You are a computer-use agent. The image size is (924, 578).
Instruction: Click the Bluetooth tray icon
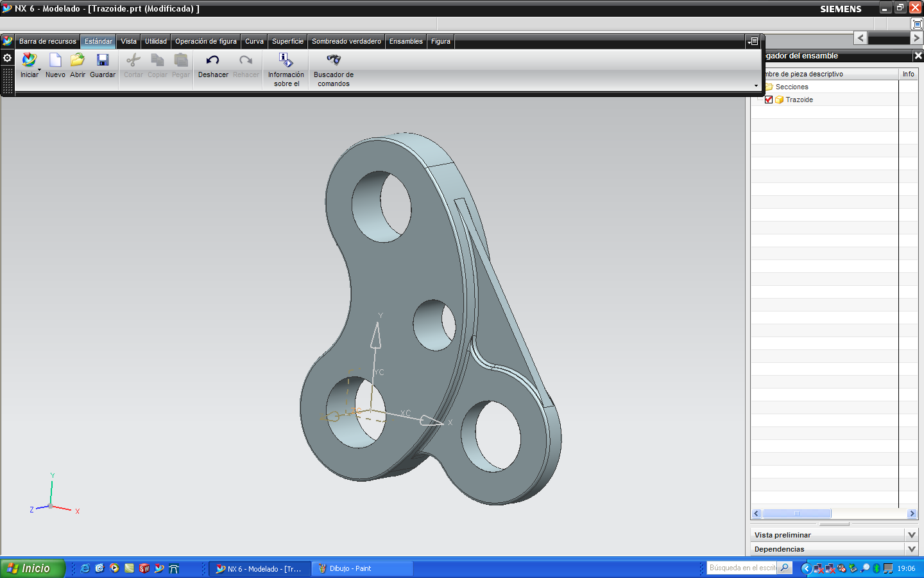click(x=877, y=568)
